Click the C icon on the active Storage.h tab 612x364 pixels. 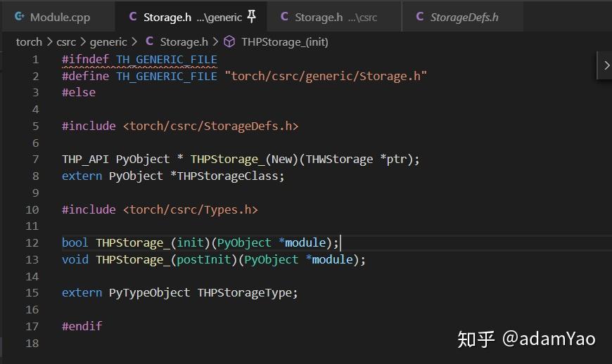pyautogui.click(x=133, y=16)
